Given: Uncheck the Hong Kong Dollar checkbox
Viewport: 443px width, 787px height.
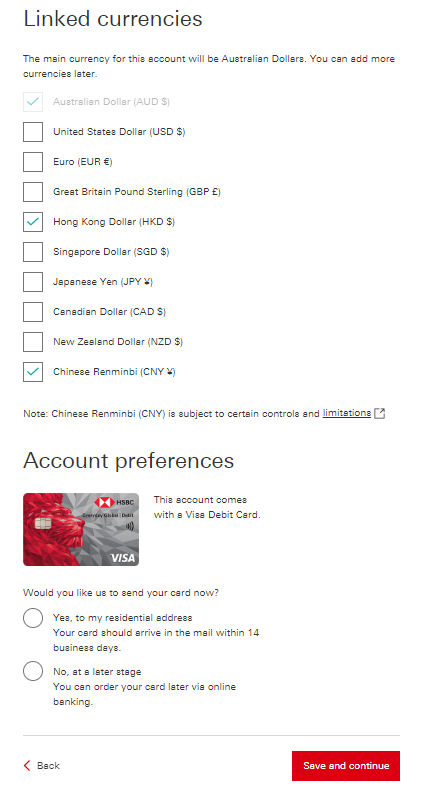Looking at the screenshot, I should pyautogui.click(x=33, y=222).
